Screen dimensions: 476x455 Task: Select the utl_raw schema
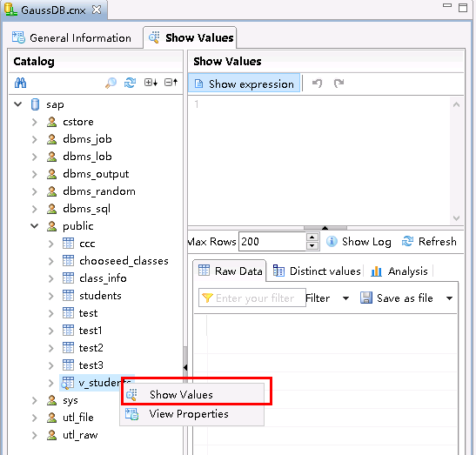click(x=80, y=435)
